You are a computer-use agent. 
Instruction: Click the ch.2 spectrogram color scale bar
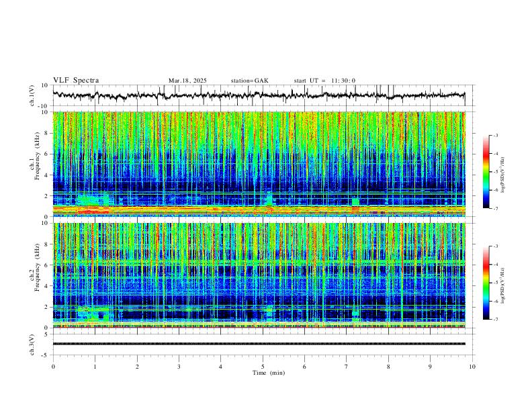coord(486,283)
